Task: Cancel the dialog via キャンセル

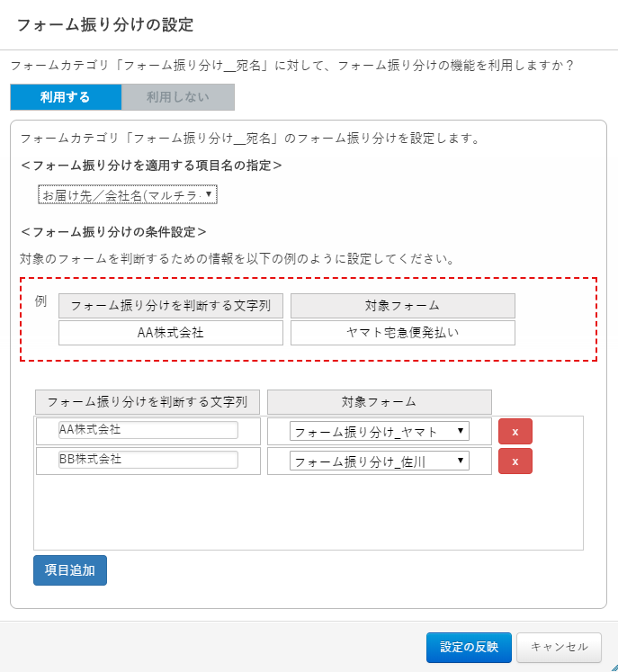Action: pos(559,648)
